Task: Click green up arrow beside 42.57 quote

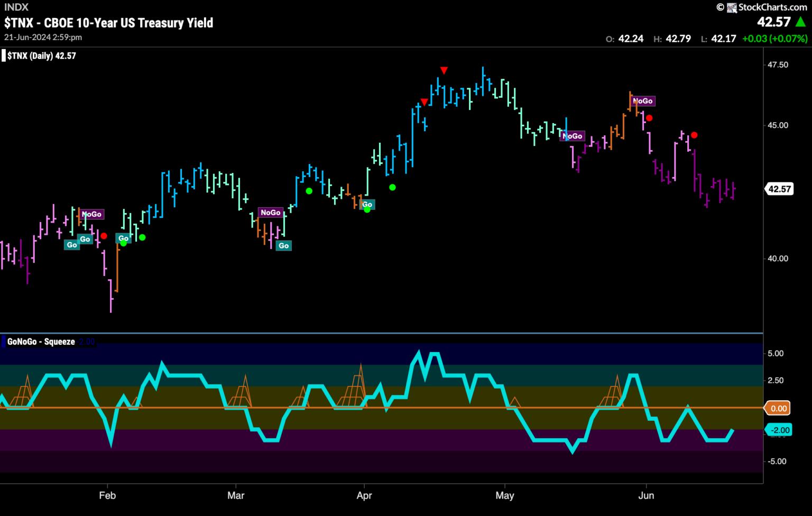Action: [801, 22]
